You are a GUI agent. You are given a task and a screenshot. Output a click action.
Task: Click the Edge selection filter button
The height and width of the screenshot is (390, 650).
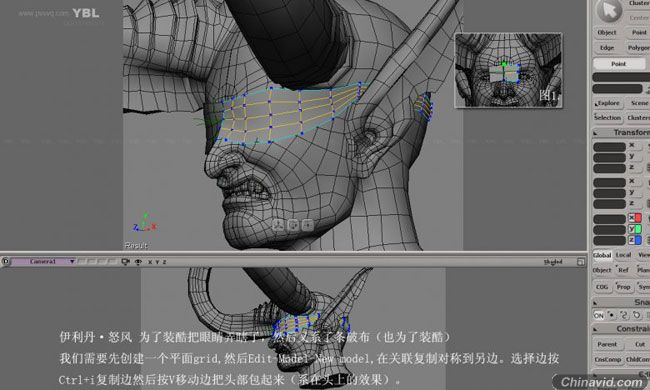click(607, 48)
